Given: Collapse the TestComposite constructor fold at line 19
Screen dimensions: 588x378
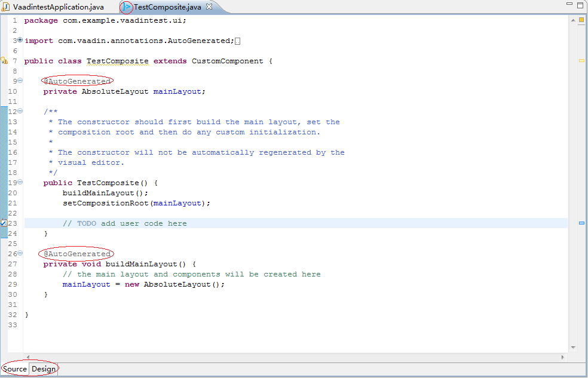Looking at the screenshot, I should (x=20, y=182).
